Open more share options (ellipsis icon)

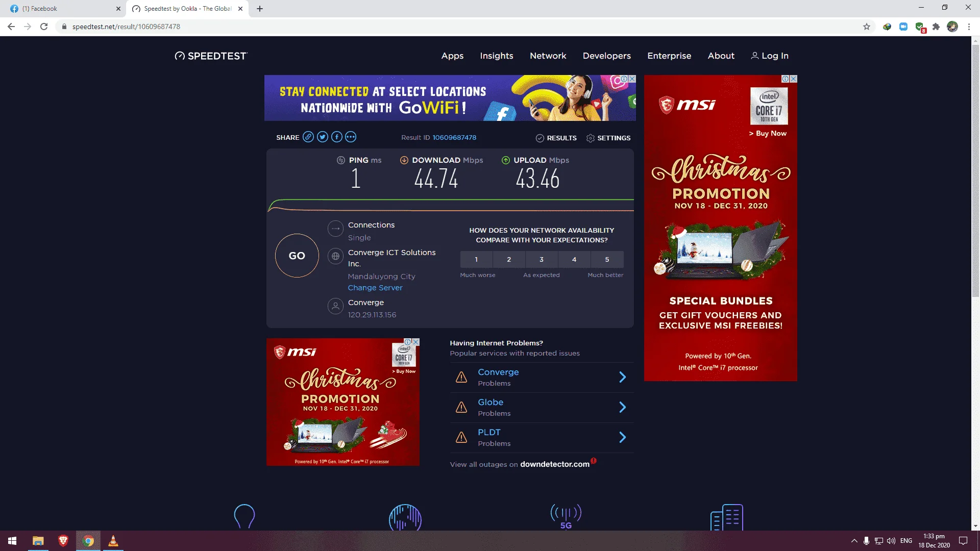point(350,137)
